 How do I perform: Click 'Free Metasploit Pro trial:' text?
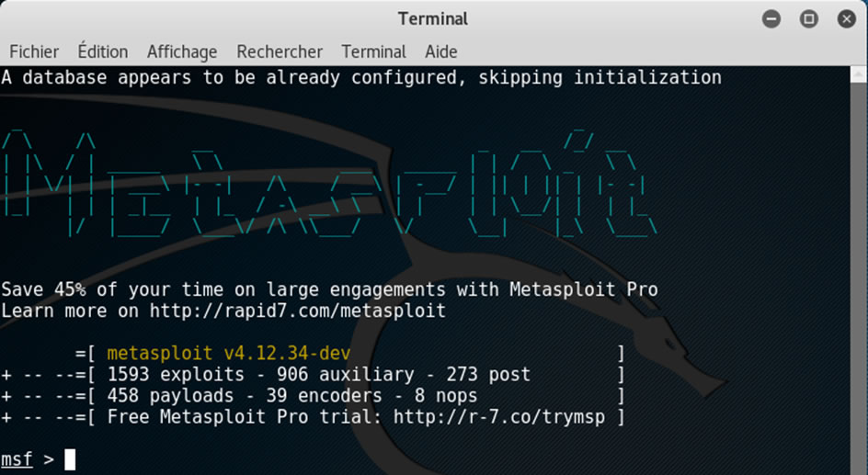pyautogui.click(x=245, y=416)
